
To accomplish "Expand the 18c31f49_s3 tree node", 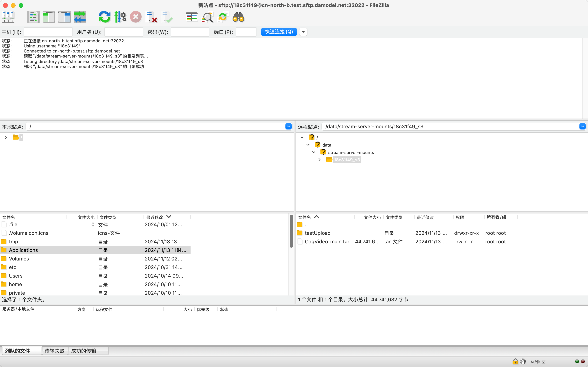I will click(319, 160).
